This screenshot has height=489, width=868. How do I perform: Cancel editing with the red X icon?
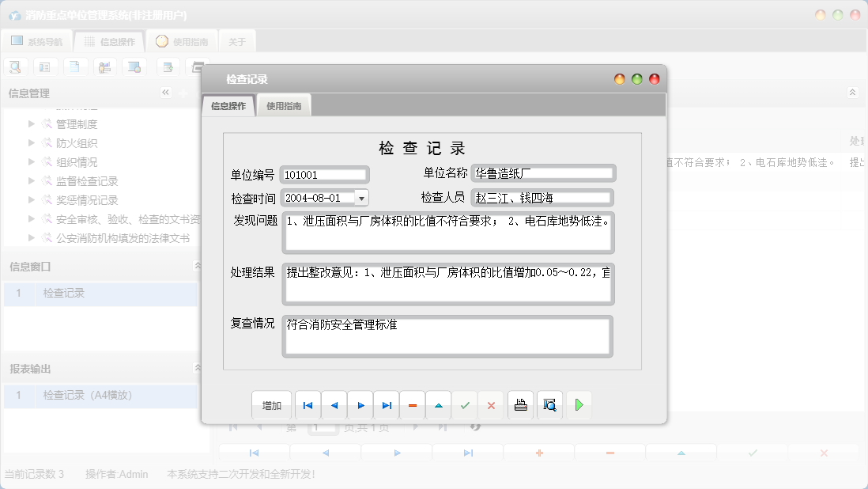[x=491, y=404]
